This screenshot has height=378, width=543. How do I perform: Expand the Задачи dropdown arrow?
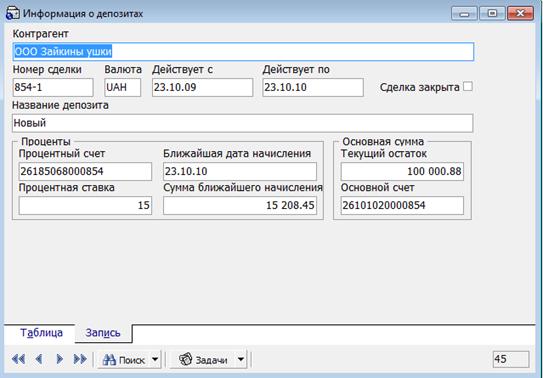241,360
